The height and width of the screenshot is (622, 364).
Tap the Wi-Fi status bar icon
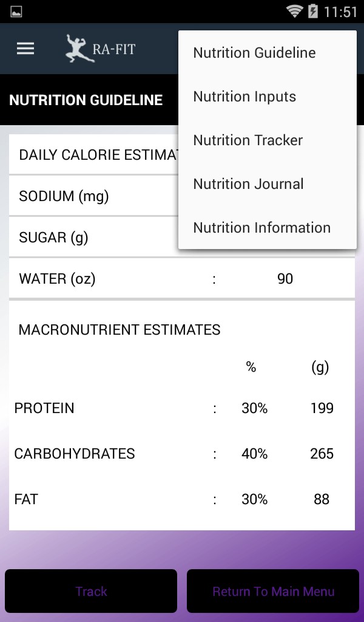click(x=295, y=12)
